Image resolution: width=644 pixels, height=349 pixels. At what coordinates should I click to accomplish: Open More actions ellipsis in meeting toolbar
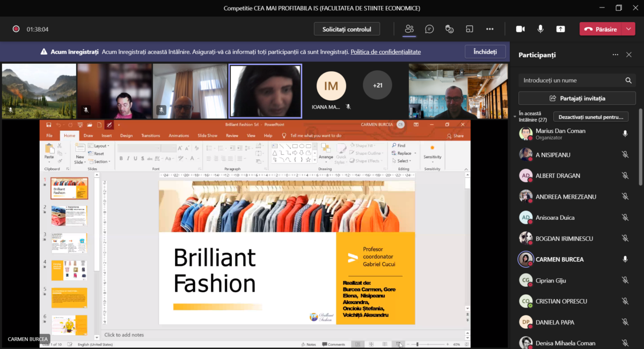489,29
